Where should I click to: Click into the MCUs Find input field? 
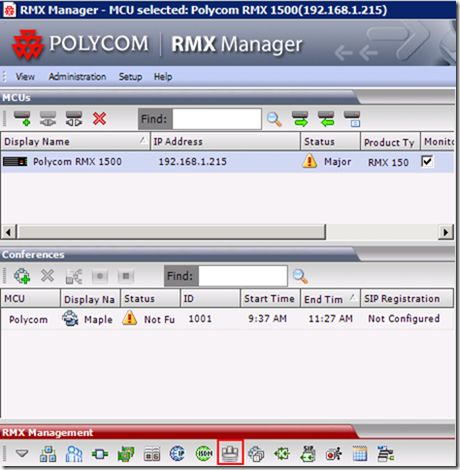coord(217,119)
